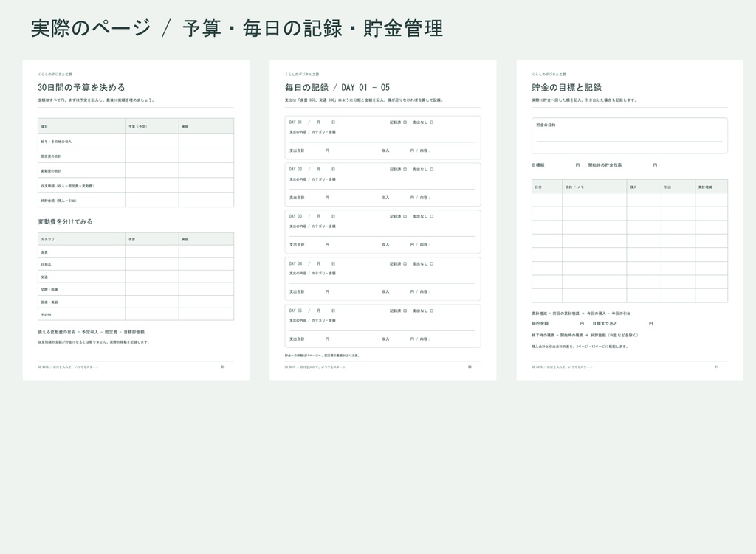This screenshot has width=756, height=554.
Task: Tick the 支出なし checkbox for DAY 02
Action: point(431,170)
